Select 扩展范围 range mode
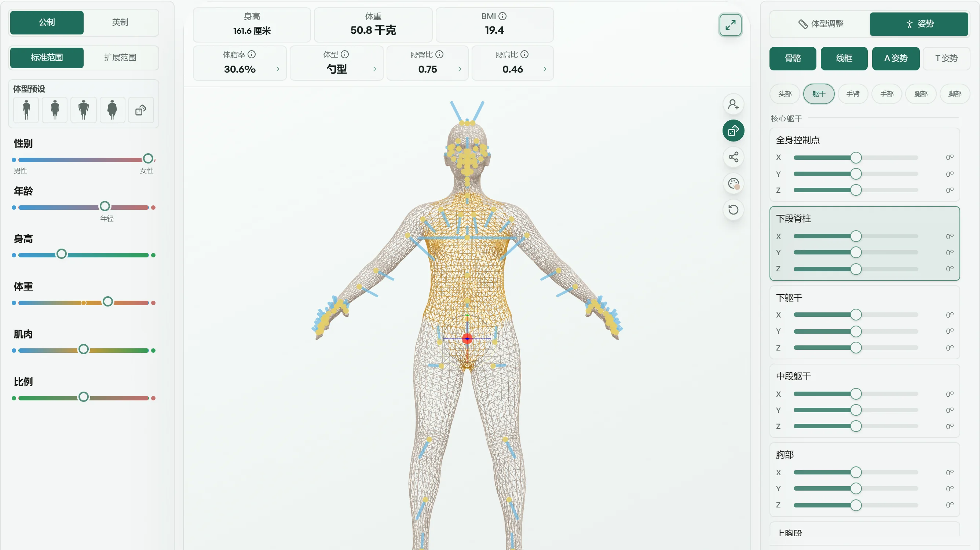Image resolution: width=980 pixels, height=550 pixels. pos(120,58)
